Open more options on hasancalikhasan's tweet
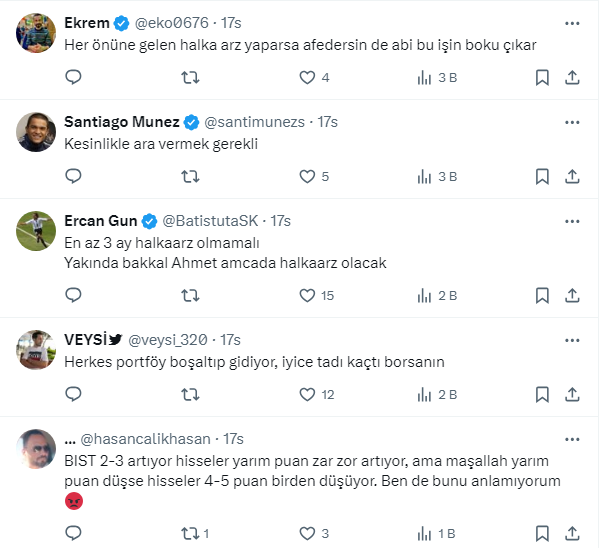Image resolution: width=615 pixels, height=548 pixels. pos(572,438)
